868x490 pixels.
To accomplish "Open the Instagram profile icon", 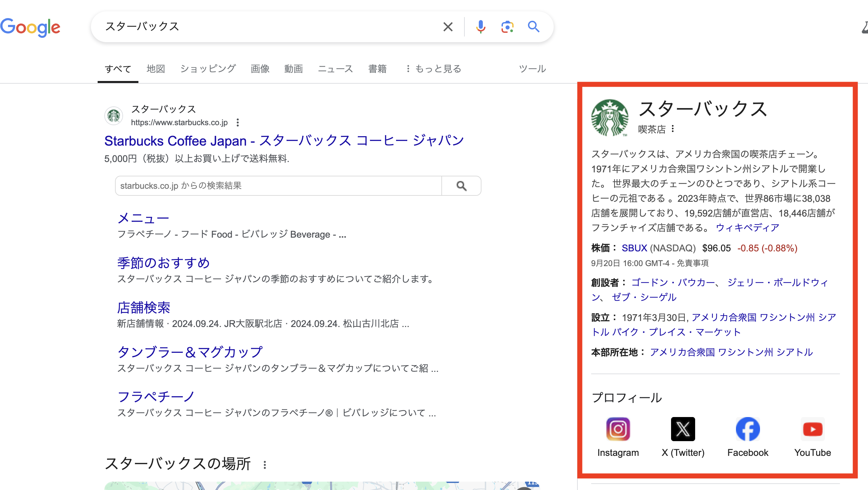I will (x=618, y=429).
